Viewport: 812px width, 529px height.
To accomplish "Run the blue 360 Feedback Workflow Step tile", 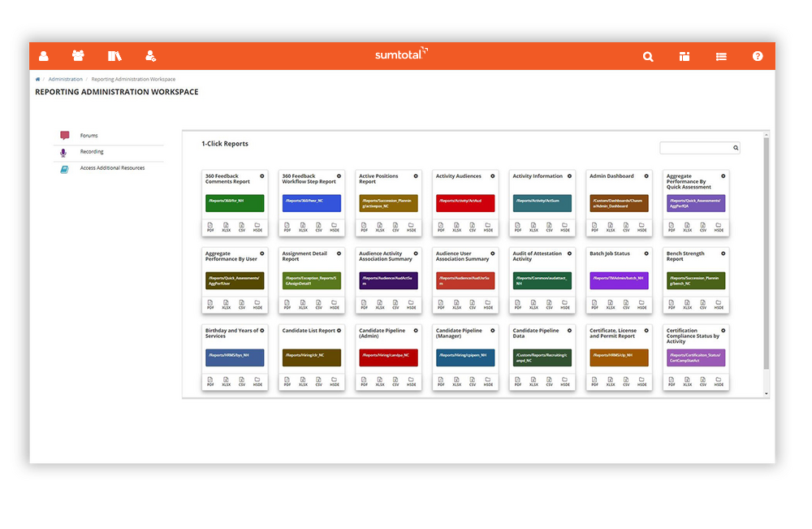I will tap(312, 203).
